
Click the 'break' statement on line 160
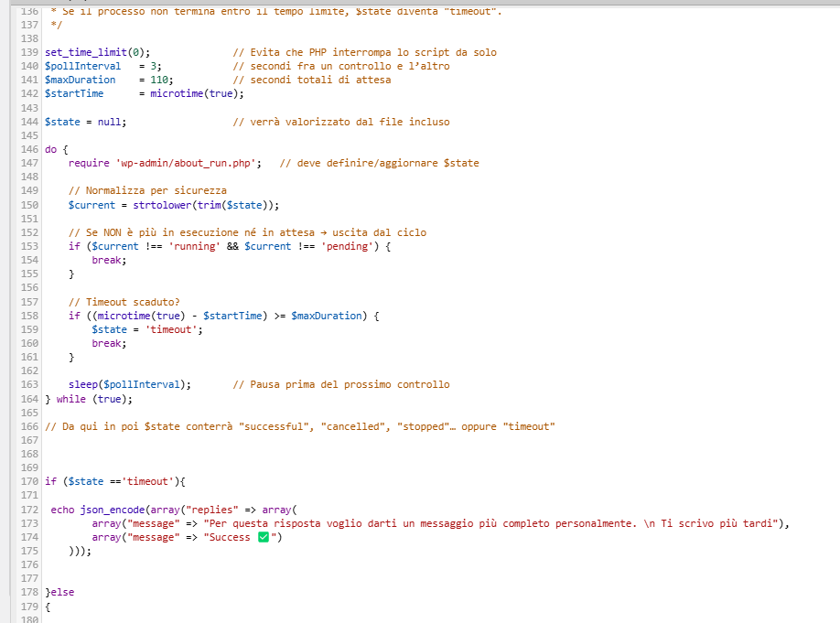(x=109, y=343)
